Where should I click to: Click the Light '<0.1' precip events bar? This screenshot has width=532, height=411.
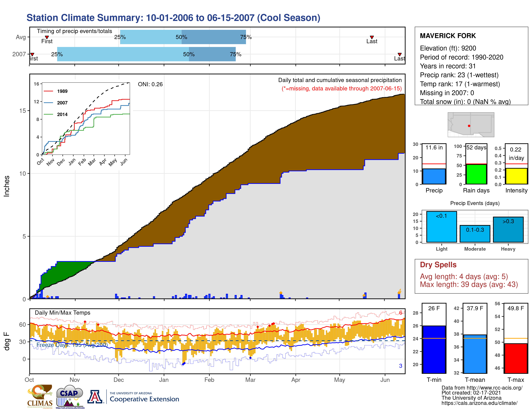click(x=441, y=227)
